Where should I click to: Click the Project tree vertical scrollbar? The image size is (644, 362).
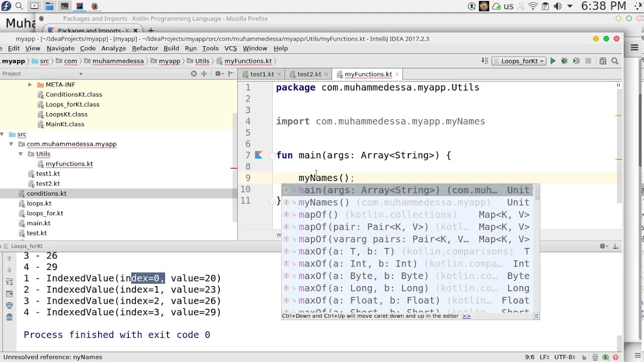[x=235, y=167]
